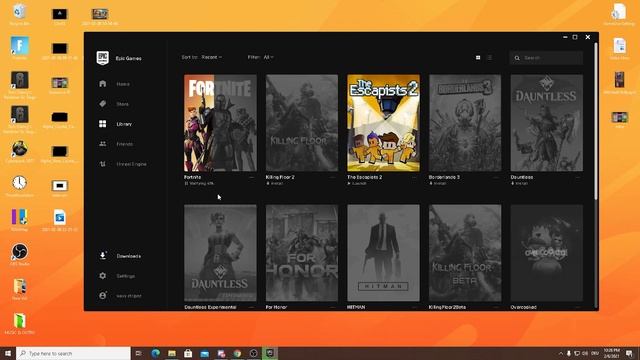Show hidden system tray icons

click(561, 353)
